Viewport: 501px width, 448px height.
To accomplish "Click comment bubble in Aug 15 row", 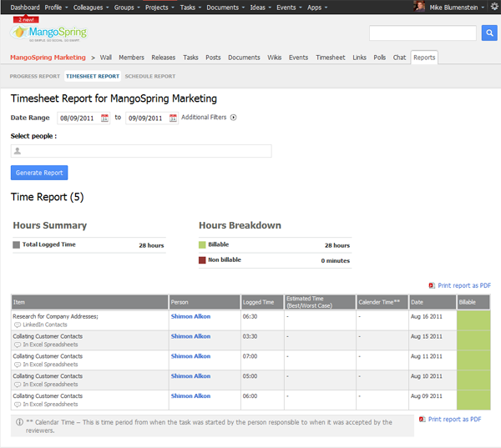I will pyautogui.click(x=18, y=345).
